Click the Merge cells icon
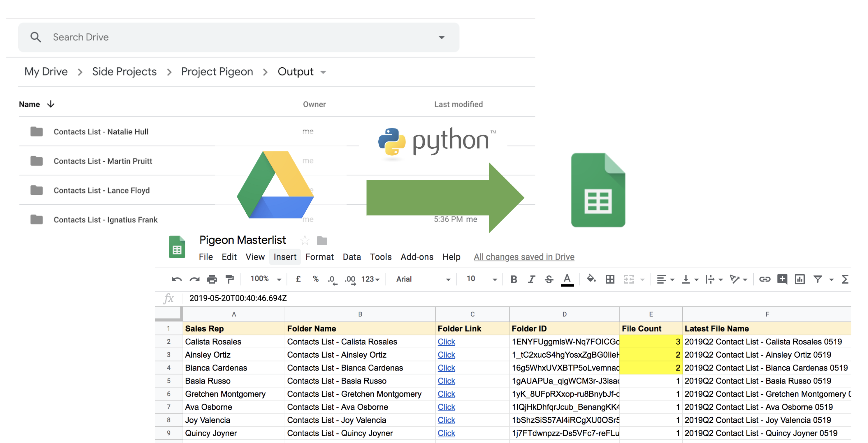 click(x=628, y=279)
